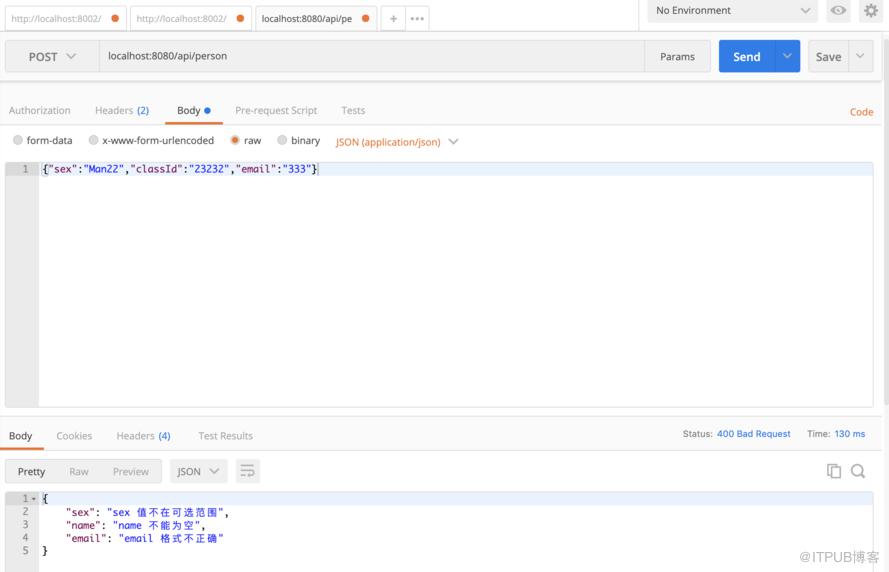Switch to the response Headers (4) tab

tap(143, 435)
